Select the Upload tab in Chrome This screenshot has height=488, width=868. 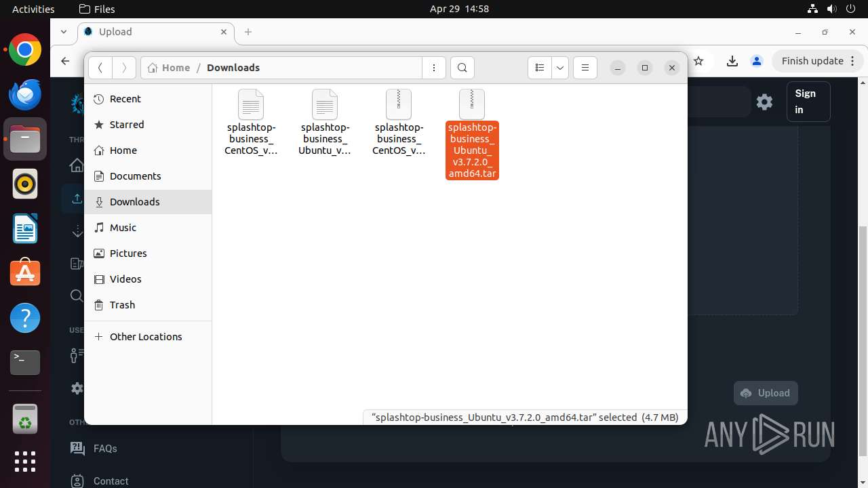pyautogui.click(x=156, y=32)
